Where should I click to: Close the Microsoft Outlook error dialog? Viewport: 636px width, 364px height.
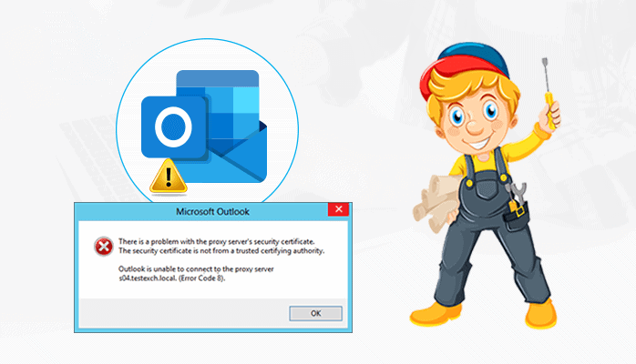338,209
